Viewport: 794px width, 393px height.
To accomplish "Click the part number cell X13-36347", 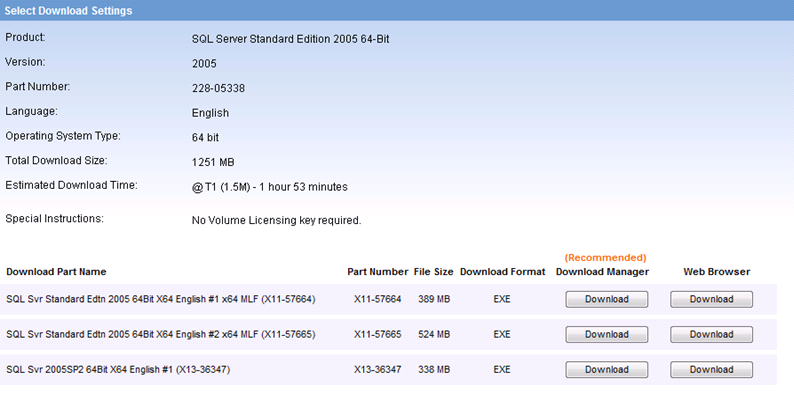I will tap(378, 370).
